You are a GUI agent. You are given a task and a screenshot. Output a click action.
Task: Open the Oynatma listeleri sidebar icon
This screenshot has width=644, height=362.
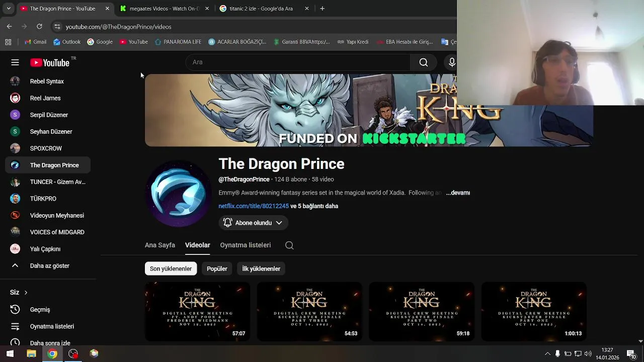pyautogui.click(x=15, y=326)
